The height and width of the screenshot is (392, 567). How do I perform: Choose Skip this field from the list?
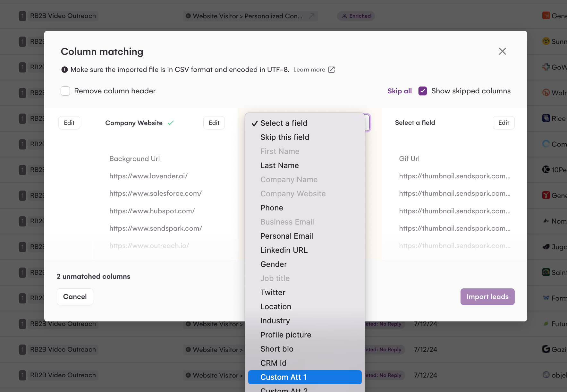(x=305, y=137)
